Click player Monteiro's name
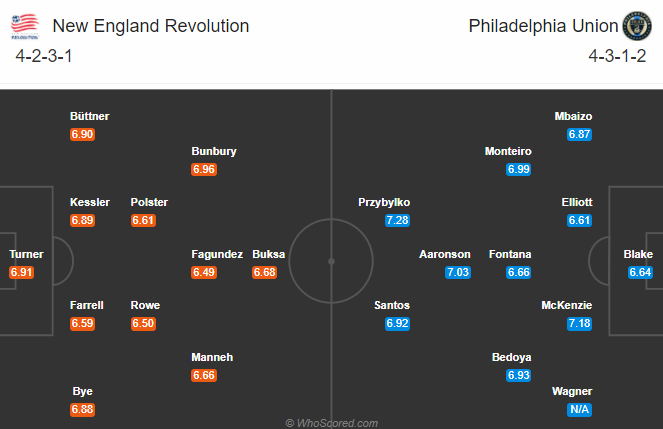The image size is (663, 429). click(508, 151)
